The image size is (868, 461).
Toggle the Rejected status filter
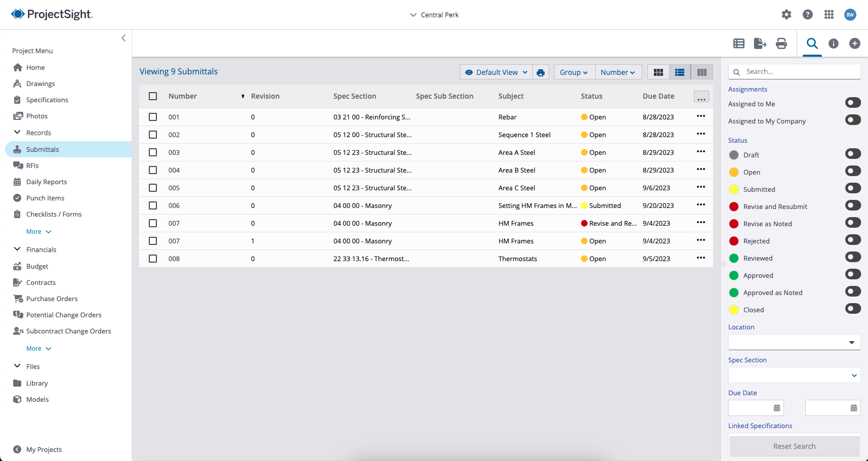click(853, 240)
